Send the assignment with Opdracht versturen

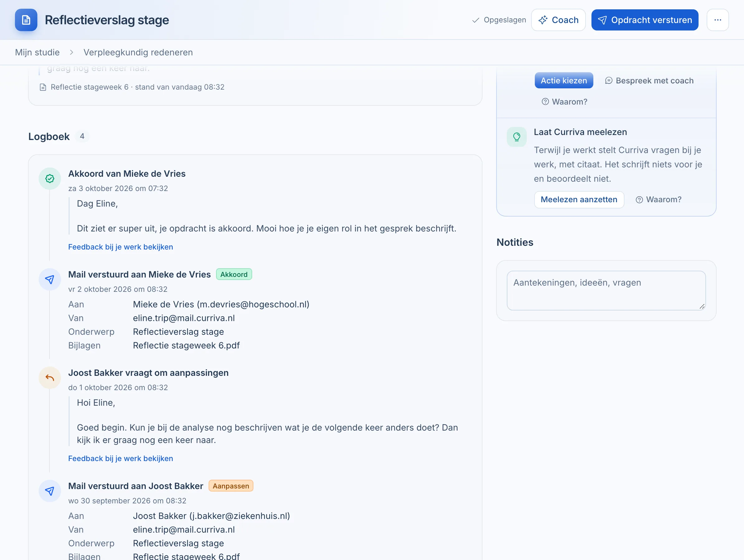tap(645, 20)
